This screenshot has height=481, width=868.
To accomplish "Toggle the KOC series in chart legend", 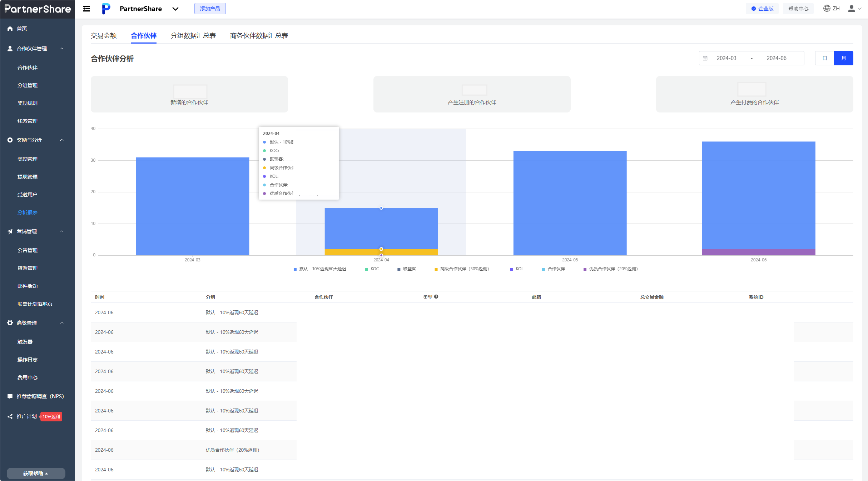I will 372,269.
